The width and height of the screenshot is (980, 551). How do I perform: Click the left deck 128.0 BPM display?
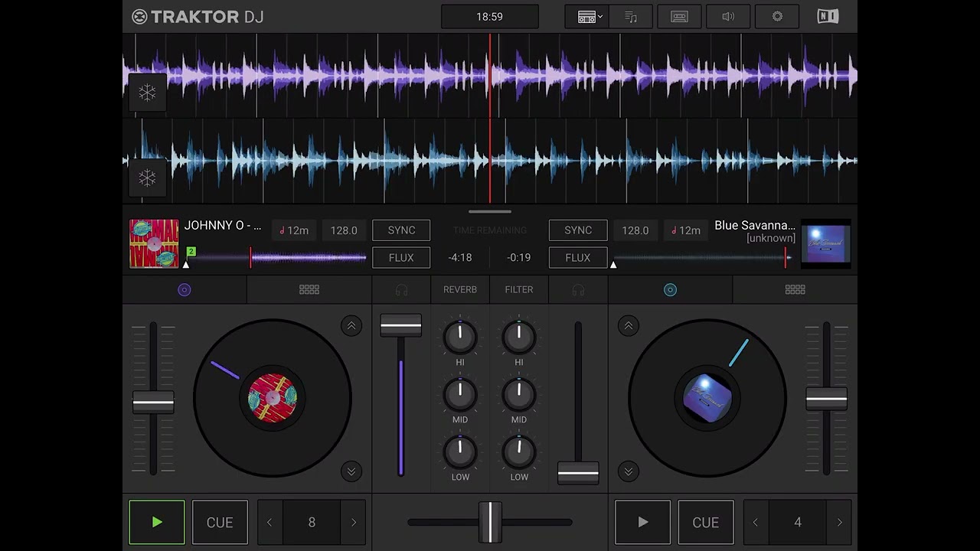click(344, 230)
